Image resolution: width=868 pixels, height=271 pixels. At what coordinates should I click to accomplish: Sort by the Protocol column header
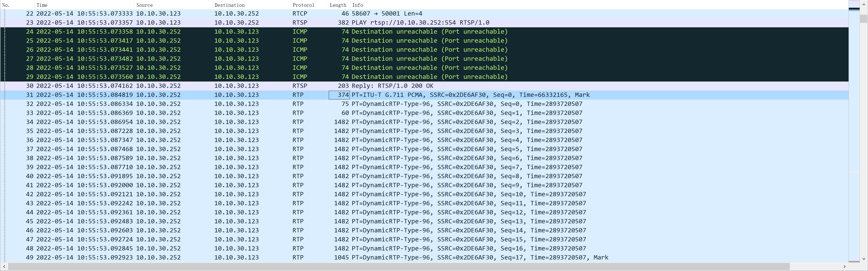click(309, 5)
